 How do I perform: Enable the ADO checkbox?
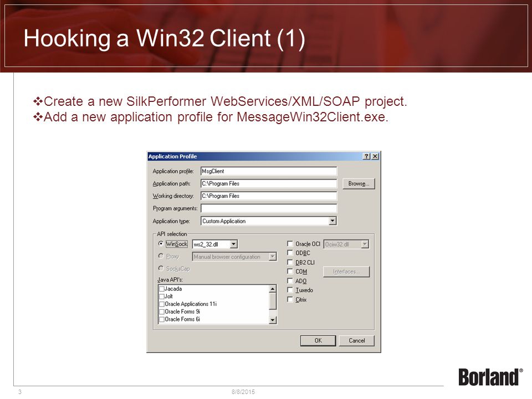(x=290, y=281)
